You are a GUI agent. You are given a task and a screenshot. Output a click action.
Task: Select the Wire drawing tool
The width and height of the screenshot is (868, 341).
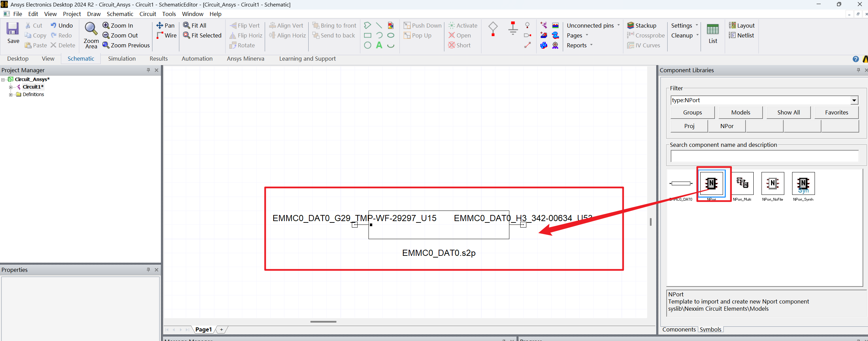pos(166,35)
